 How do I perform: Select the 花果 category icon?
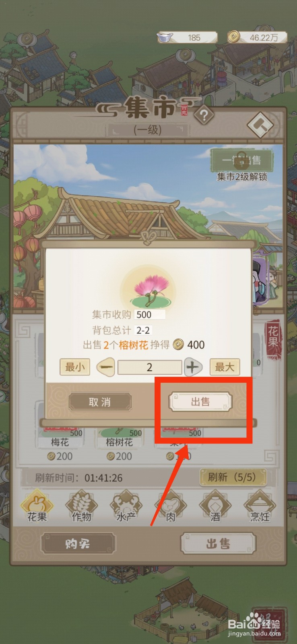[x=37, y=506]
